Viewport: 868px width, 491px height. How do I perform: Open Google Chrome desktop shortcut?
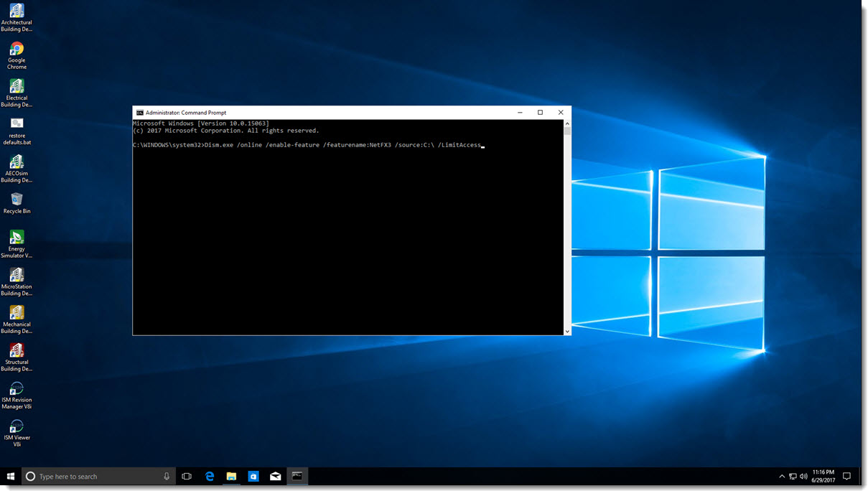click(x=17, y=55)
